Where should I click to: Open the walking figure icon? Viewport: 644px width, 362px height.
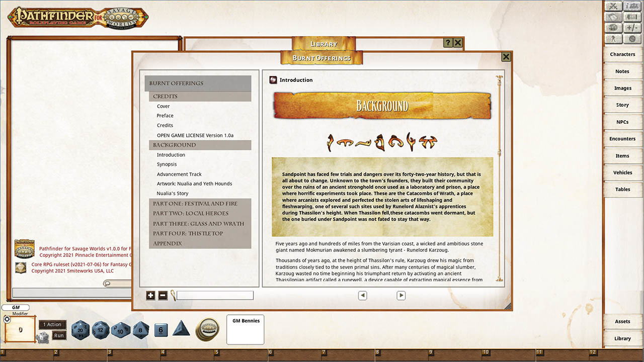[613, 39]
